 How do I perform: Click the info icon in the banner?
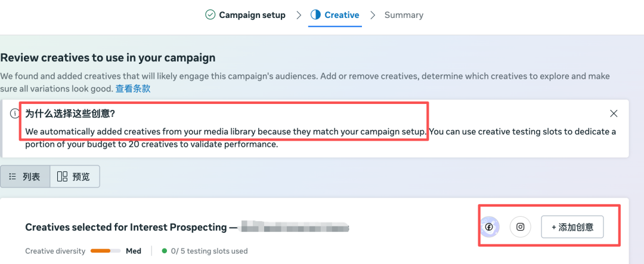[x=14, y=113]
